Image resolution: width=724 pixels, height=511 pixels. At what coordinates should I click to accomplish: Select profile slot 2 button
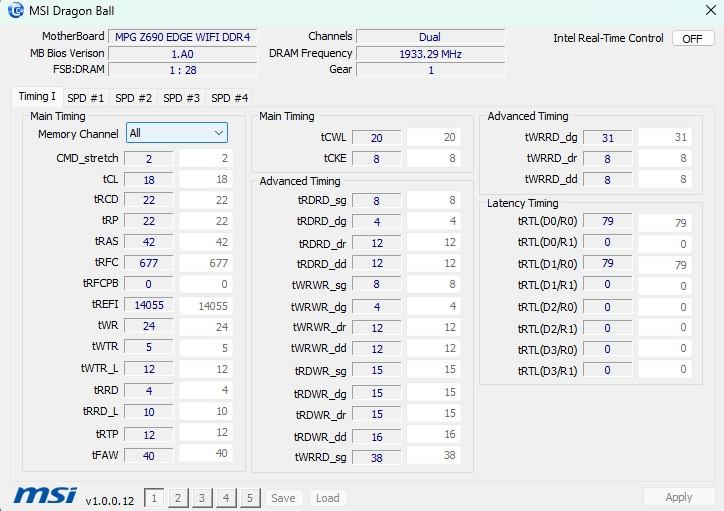pos(178,498)
